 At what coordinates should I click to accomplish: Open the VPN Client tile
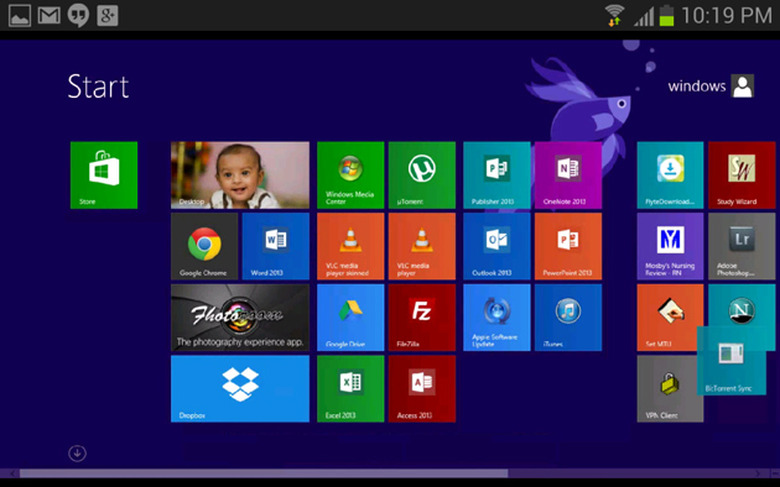point(671,389)
